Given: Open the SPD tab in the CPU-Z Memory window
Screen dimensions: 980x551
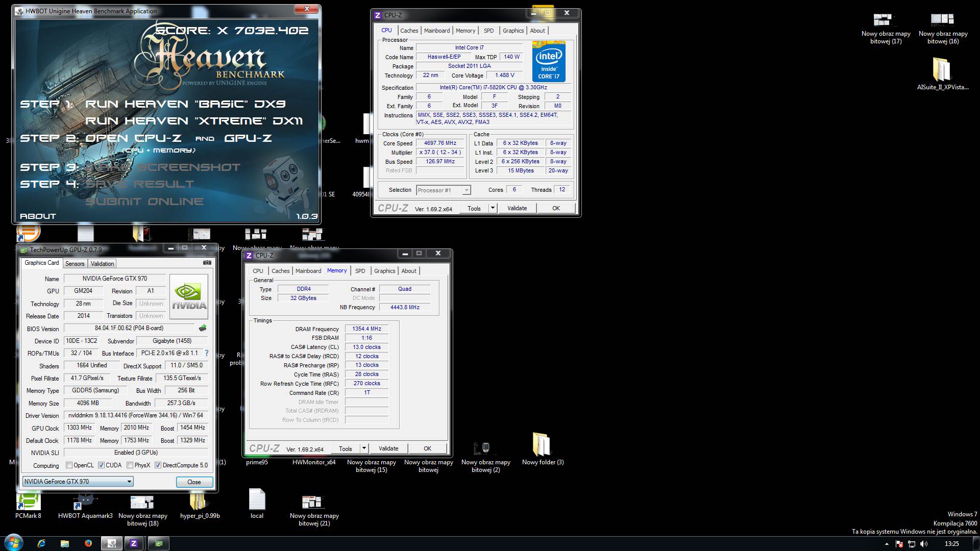Looking at the screenshot, I should click(x=360, y=271).
